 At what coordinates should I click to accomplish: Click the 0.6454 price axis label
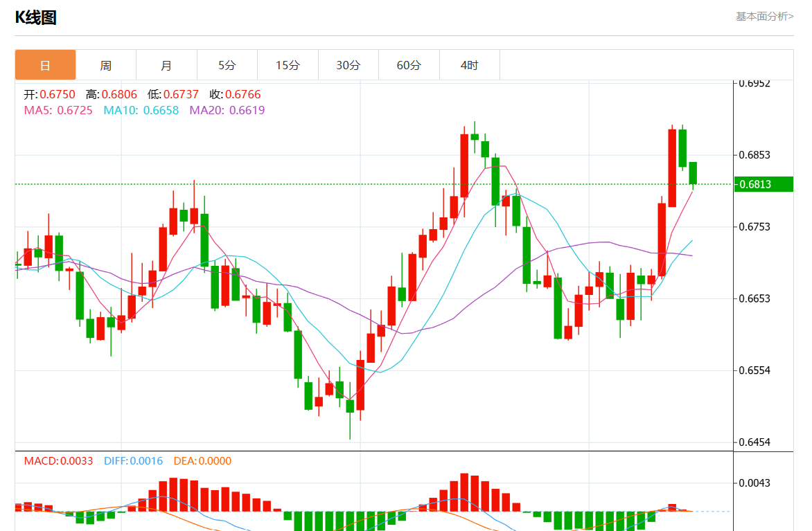click(754, 442)
